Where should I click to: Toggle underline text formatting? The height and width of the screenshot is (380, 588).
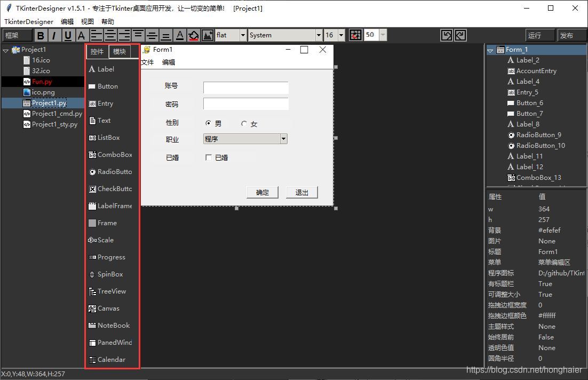pos(68,35)
